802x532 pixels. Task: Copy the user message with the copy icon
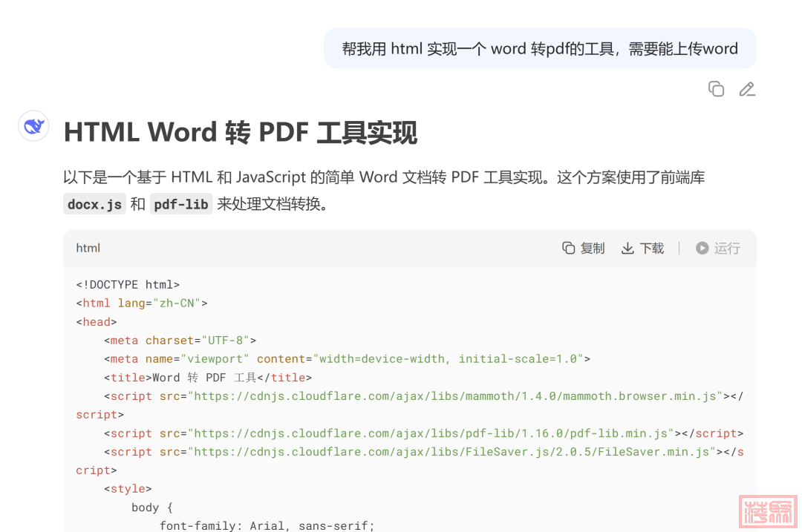(x=716, y=89)
